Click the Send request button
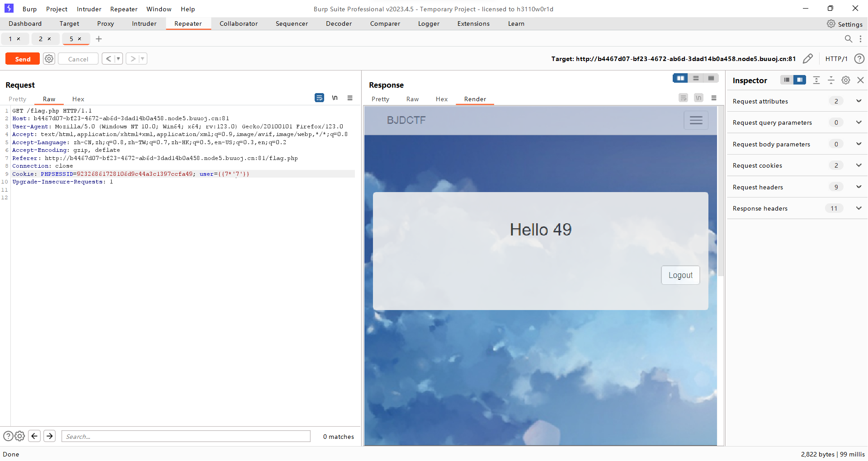This screenshot has height=461, width=868. pos(23,59)
